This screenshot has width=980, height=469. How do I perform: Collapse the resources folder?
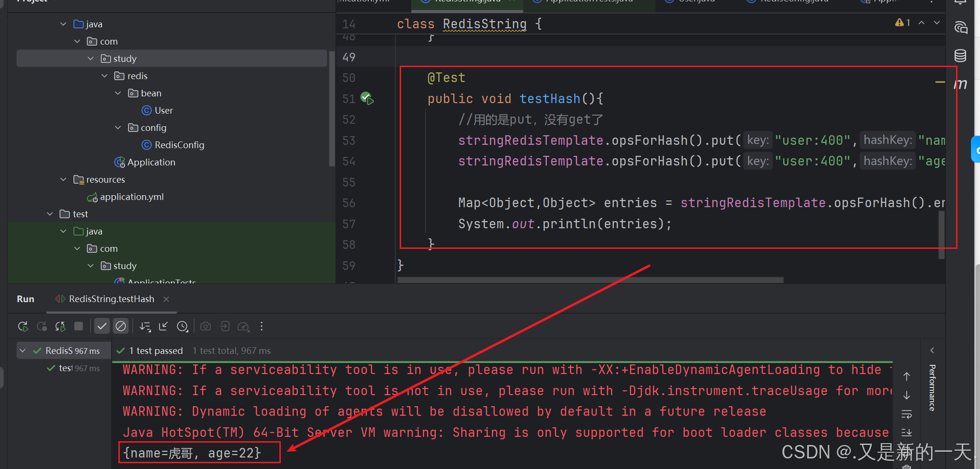(x=63, y=179)
